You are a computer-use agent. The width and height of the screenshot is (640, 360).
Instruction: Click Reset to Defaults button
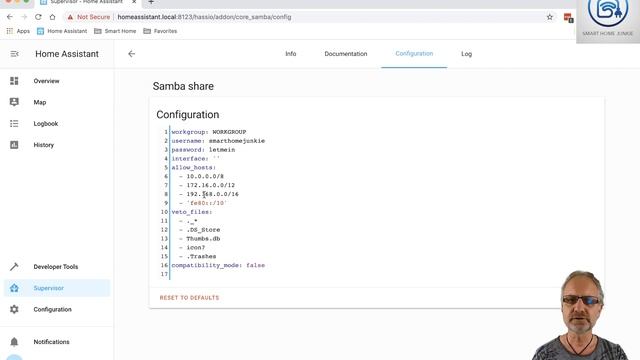coord(189,298)
